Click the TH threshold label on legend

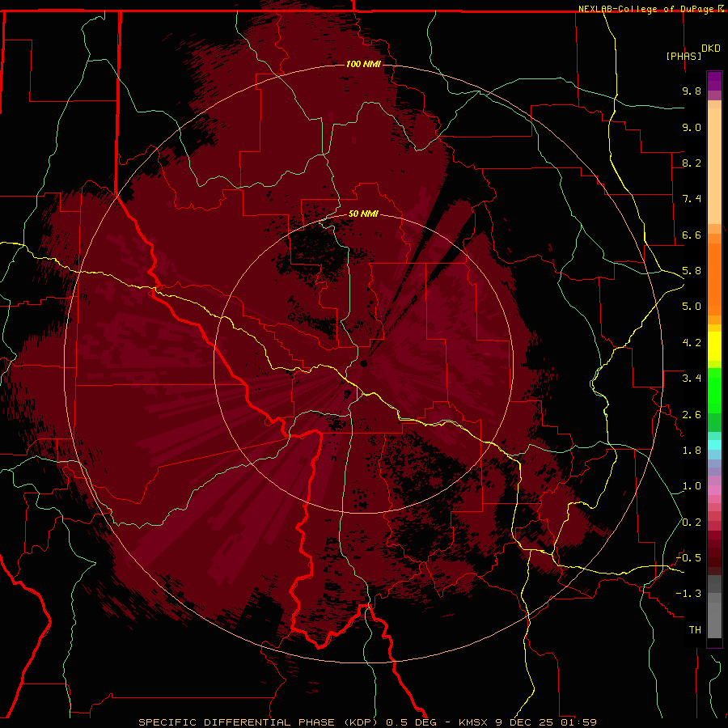click(x=695, y=630)
